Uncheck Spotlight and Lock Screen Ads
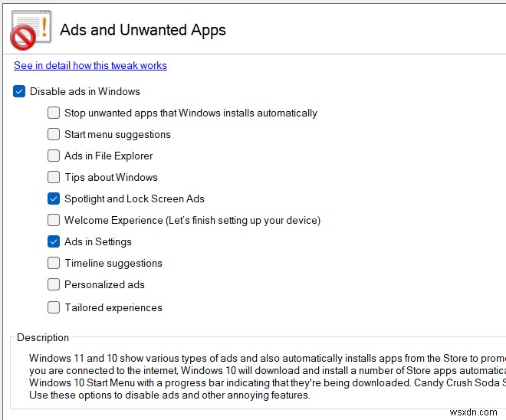506x420 pixels. tap(54, 199)
